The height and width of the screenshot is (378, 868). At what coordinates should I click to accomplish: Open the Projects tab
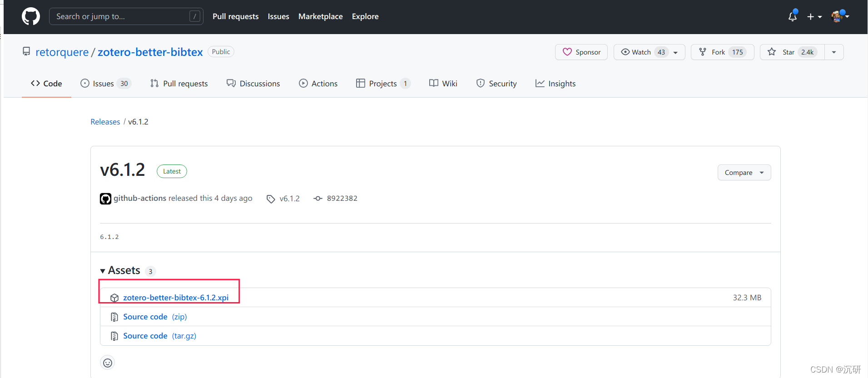point(383,84)
